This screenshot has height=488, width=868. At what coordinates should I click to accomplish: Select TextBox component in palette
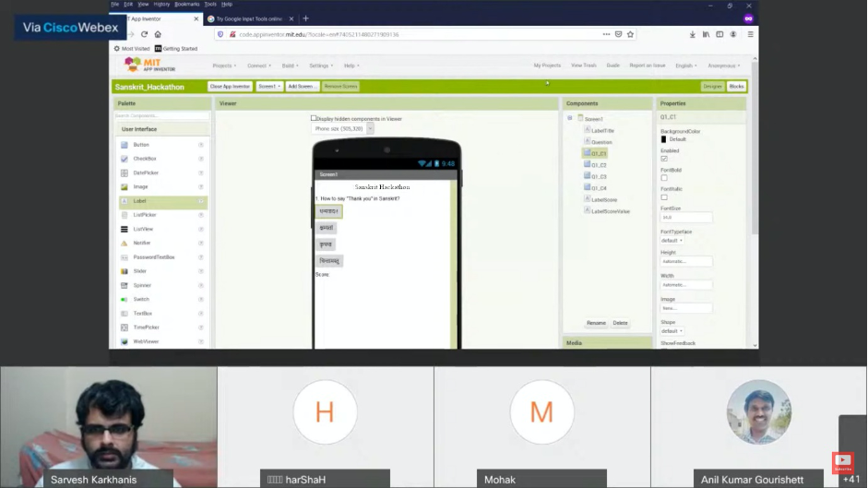tap(142, 314)
